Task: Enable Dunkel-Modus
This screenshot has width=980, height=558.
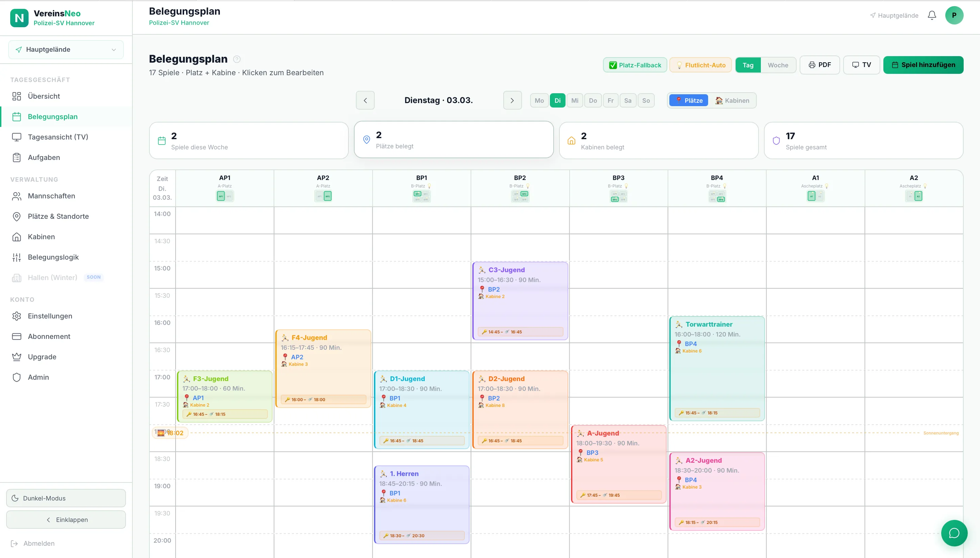Action: pyautogui.click(x=66, y=498)
